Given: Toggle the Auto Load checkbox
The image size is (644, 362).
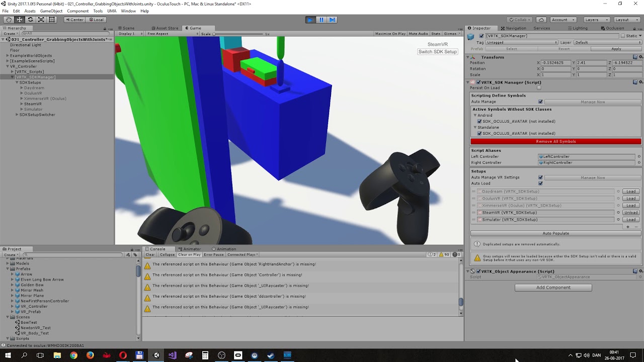Looking at the screenshot, I should tap(540, 184).
